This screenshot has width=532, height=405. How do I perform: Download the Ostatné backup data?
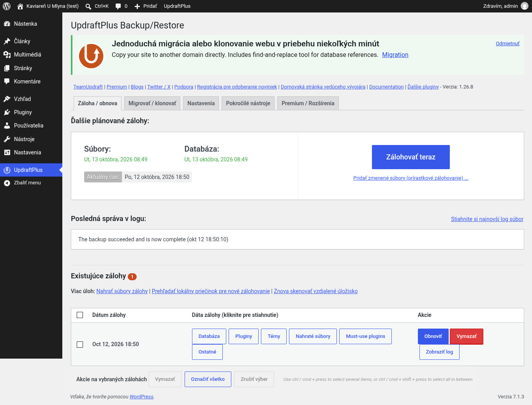[207, 352]
